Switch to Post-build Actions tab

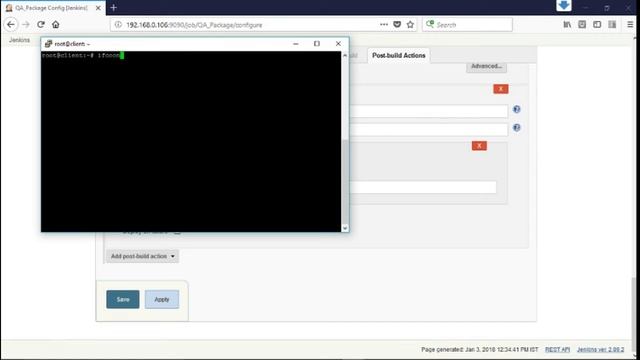[398, 56]
